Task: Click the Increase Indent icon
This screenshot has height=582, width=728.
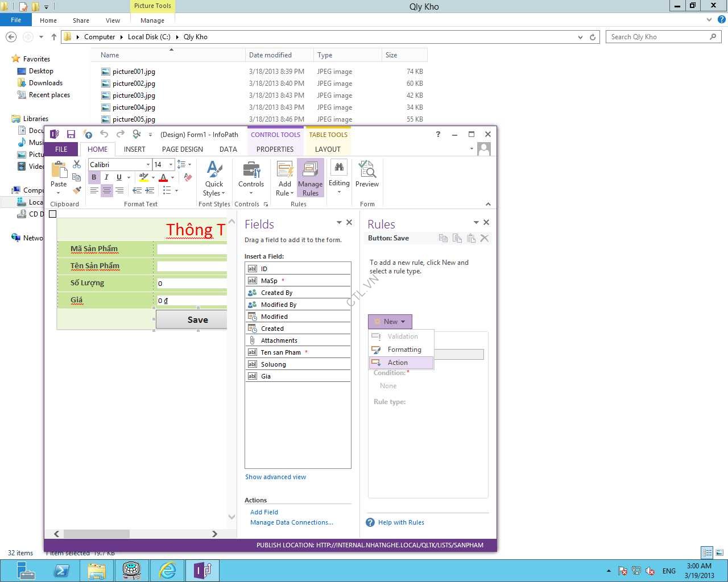Action: coord(150,191)
